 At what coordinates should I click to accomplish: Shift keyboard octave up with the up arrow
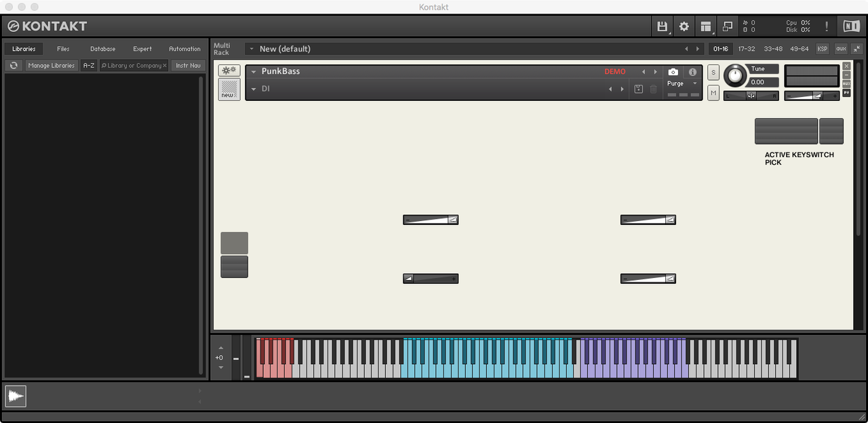(x=220, y=348)
